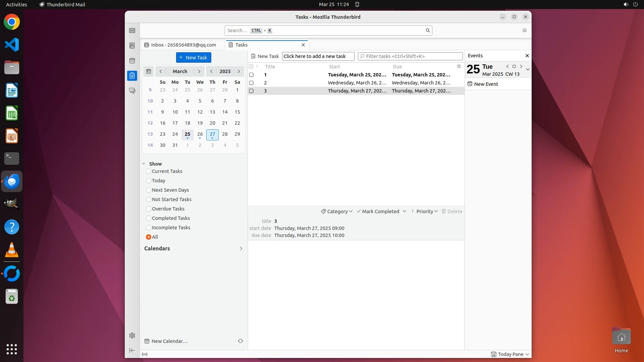This screenshot has width=644, height=362.
Task: Open the Chat sidebar icon
Action: (x=132, y=91)
